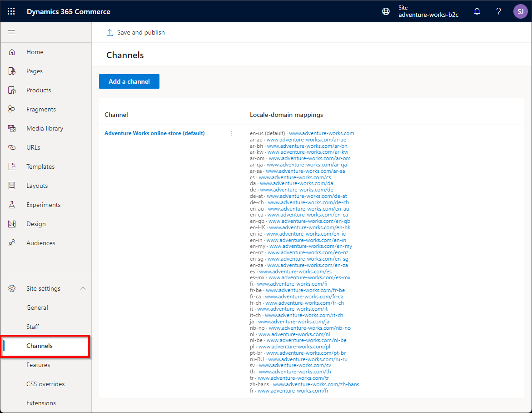The height and width of the screenshot is (413, 532).
Task: Open the help icon in top bar
Action: 498,11
